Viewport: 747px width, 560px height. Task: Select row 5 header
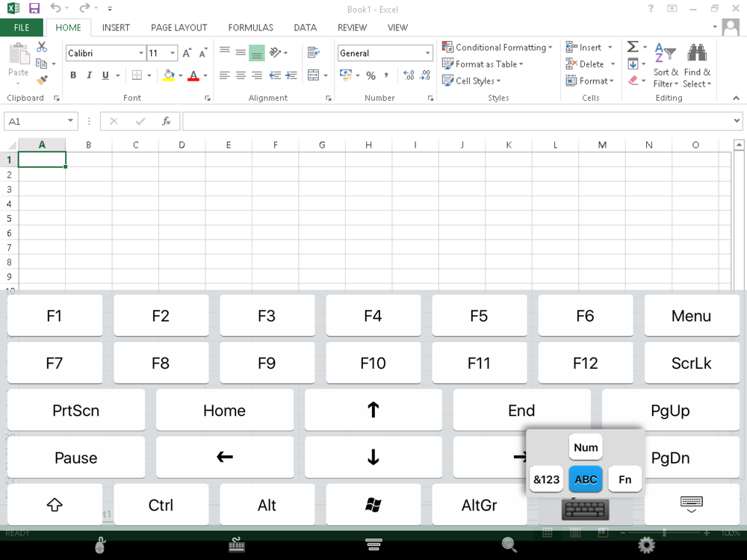click(9, 219)
